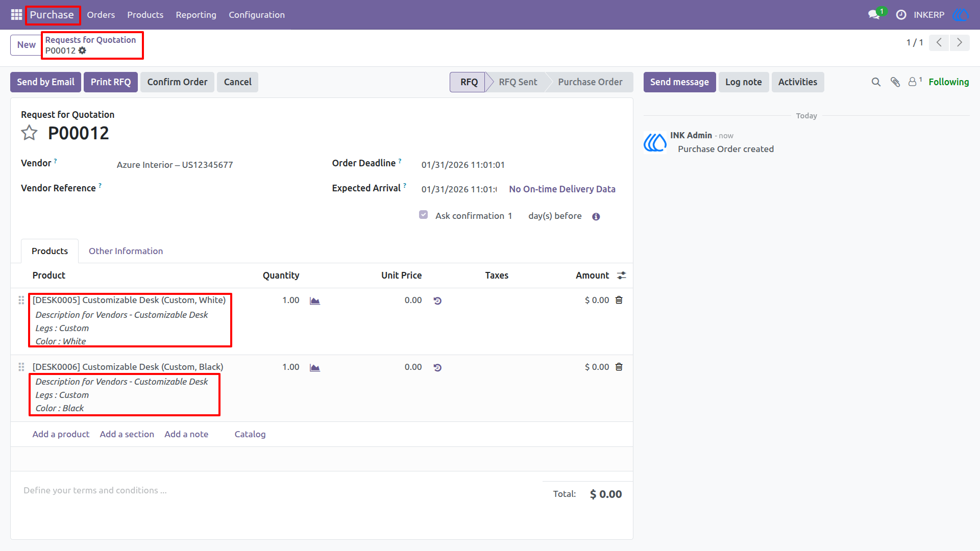Viewport: 980px width, 551px height.
Task: Click the Cancel button
Action: coord(237,82)
